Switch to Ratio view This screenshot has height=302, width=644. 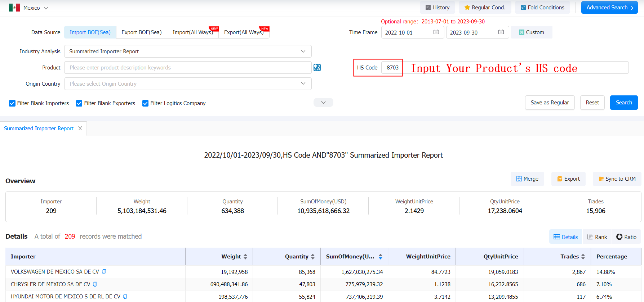pos(626,237)
